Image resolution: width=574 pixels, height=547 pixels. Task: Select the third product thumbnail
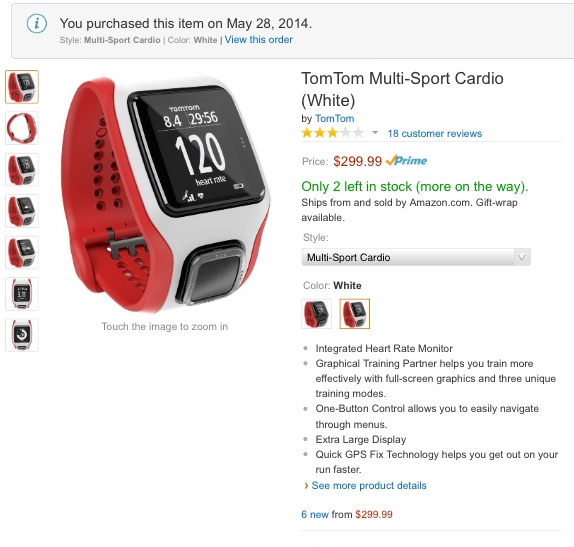pyautogui.click(x=22, y=170)
